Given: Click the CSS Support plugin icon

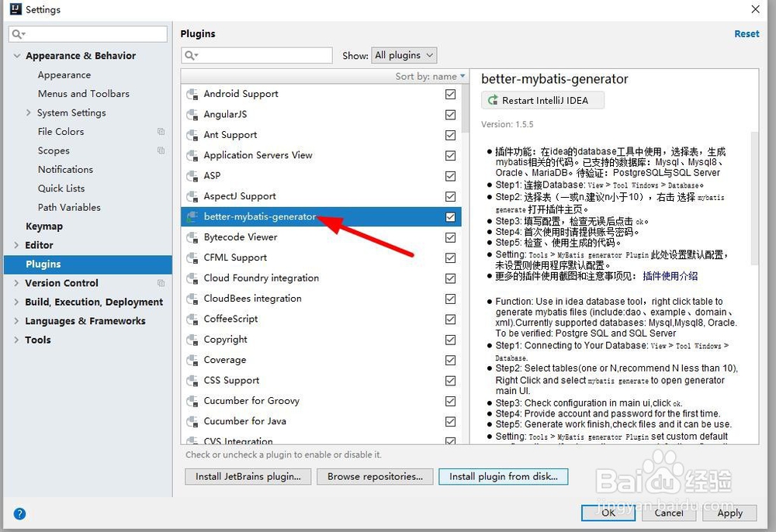Looking at the screenshot, I should coord(192,381).
